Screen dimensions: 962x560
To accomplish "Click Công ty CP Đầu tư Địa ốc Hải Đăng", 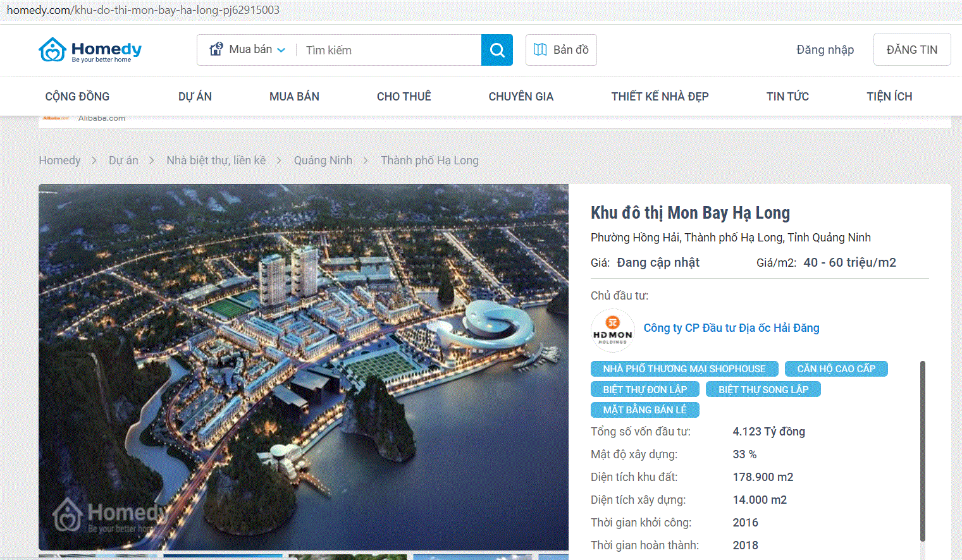I will (x=731, y=328).
